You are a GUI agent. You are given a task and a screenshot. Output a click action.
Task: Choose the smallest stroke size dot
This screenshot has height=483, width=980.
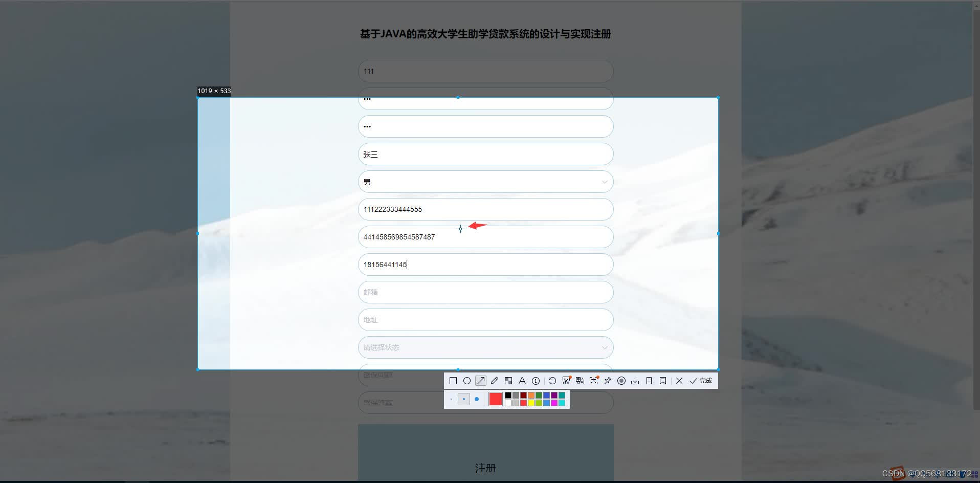(x=451, y=399)
